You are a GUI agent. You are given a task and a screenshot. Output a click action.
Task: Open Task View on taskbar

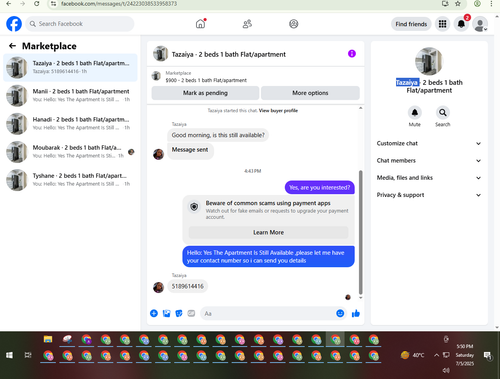point(28,355)
